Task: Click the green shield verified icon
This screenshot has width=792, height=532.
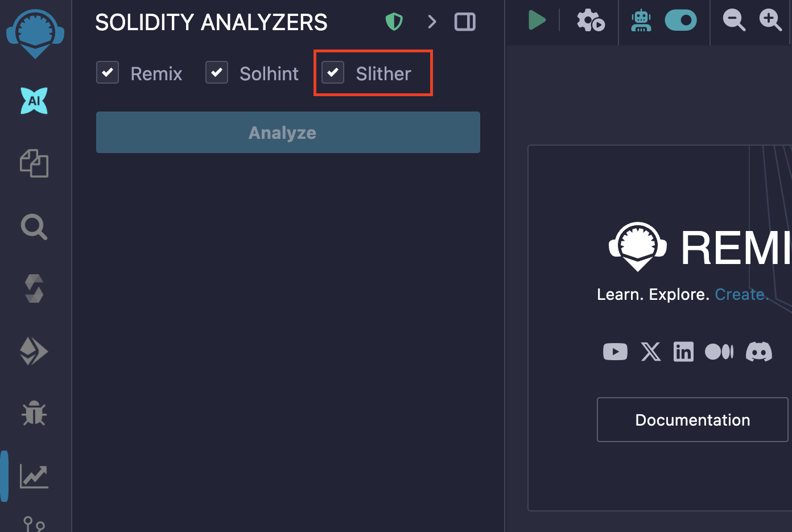Action: [x=394, y=22]
